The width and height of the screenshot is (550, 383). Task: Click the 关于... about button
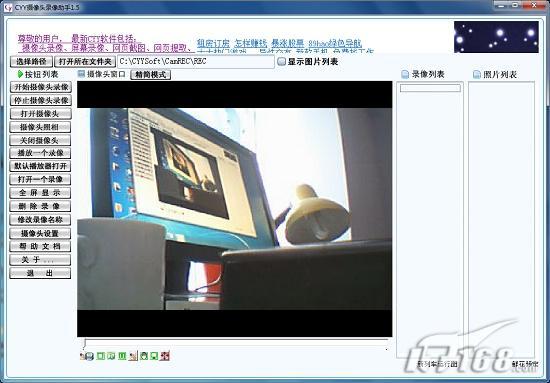[x=40, y=260]
